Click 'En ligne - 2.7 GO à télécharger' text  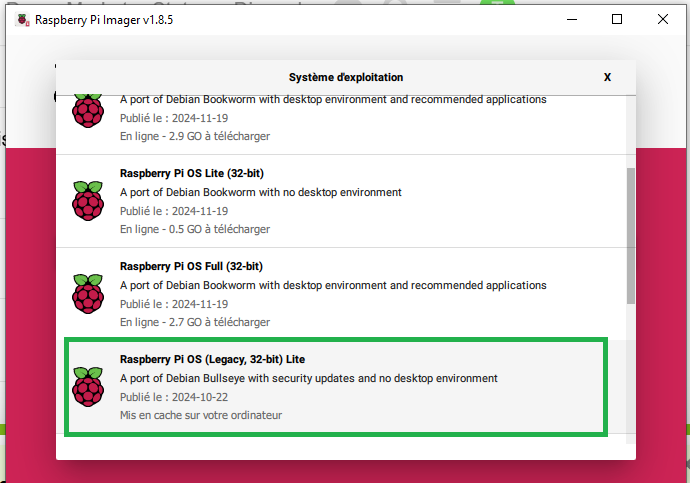point(195,322)
